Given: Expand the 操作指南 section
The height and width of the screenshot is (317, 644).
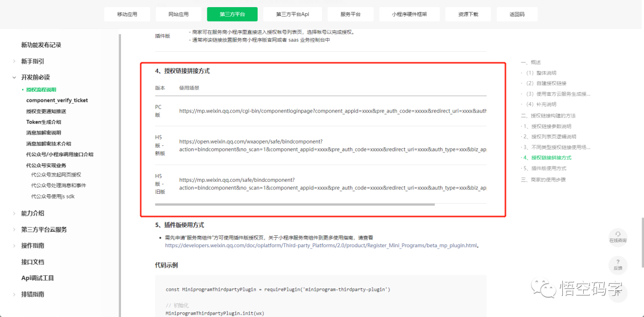Looking at the screenshot, I should point(15,245).
